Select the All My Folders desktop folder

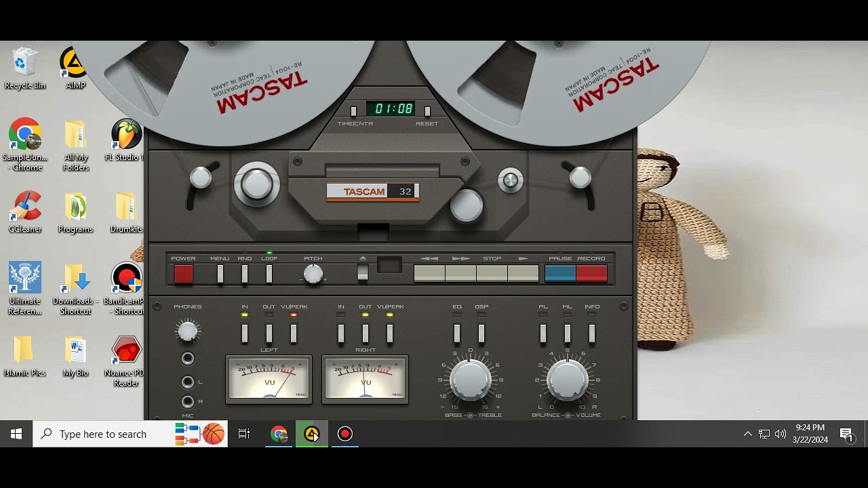(x=76, y=145)
